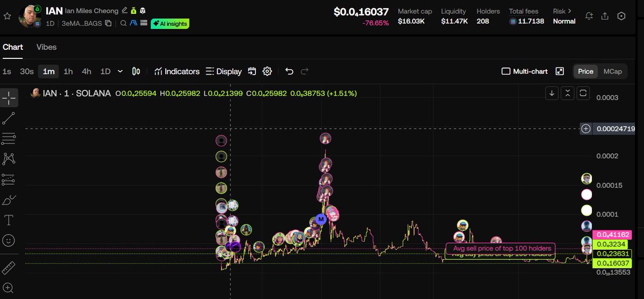
Task: Open the horizontal lines Fibonacci tool
Action: pyautogui.click(x=9, y=139)
